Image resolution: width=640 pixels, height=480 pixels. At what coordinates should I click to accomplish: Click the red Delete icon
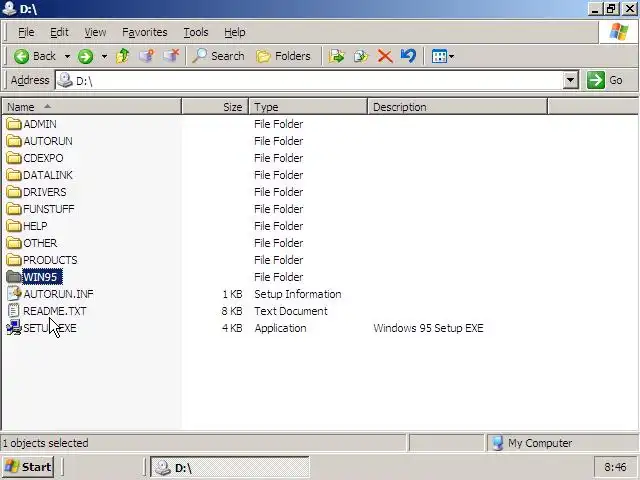[384, 56]
